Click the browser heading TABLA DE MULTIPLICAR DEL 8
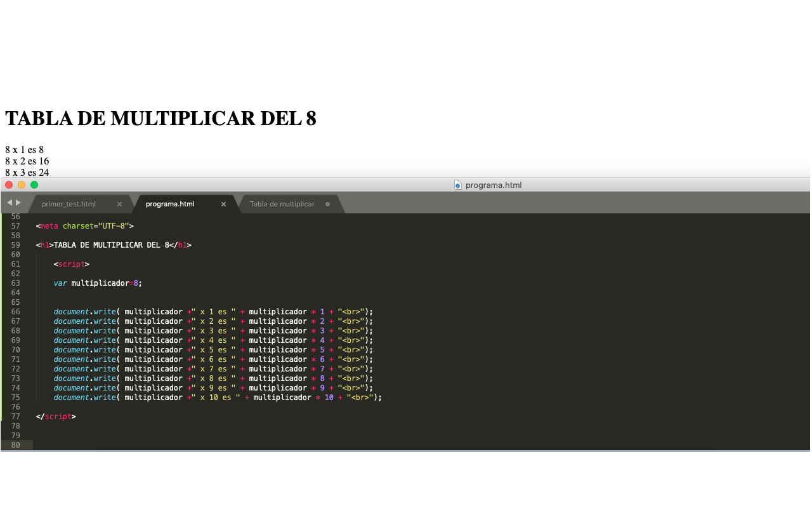812x508 pixels. (160, 118)
